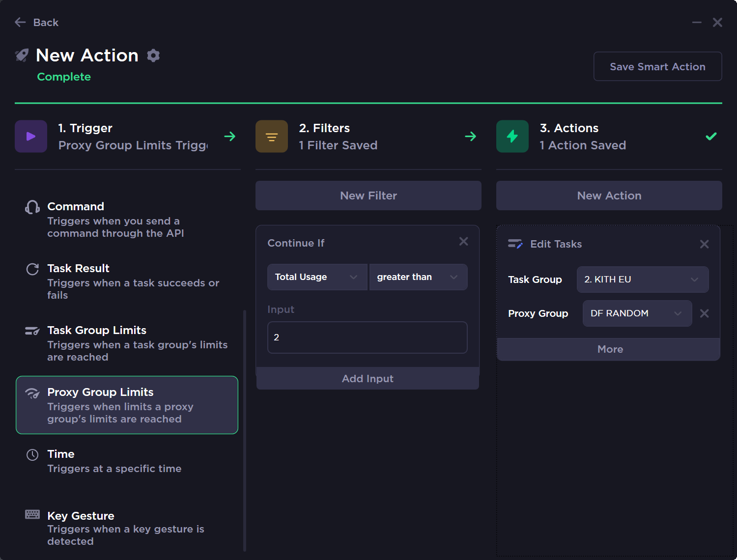Remove the Proxy Group field

pyautogui.click(x=704, y=313)
